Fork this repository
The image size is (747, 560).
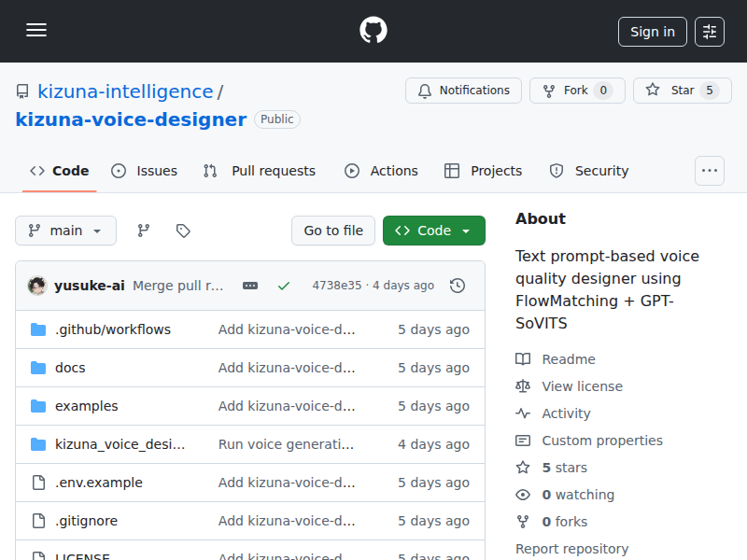point(577,91)
